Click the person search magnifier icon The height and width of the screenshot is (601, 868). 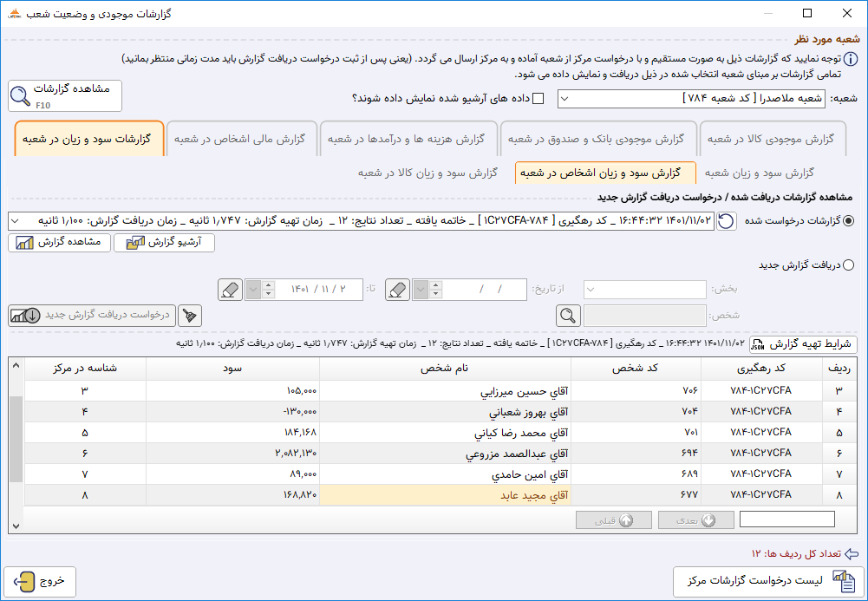(x=568, y=316)
